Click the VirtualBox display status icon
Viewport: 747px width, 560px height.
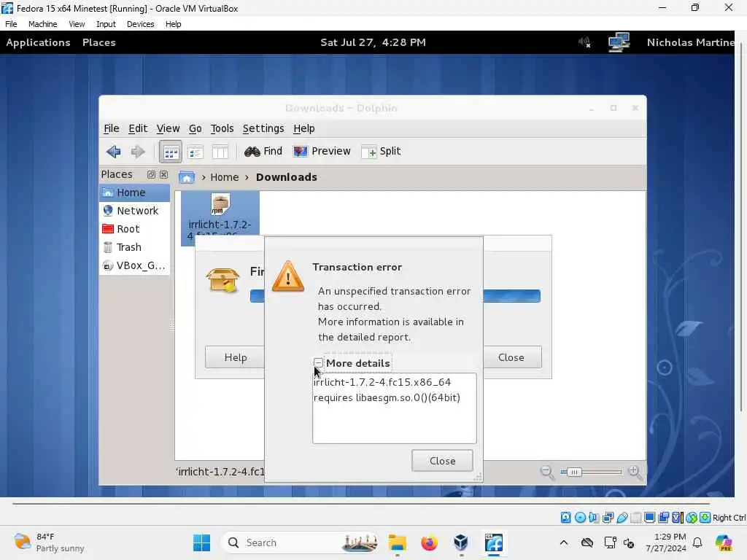(649, 518)
